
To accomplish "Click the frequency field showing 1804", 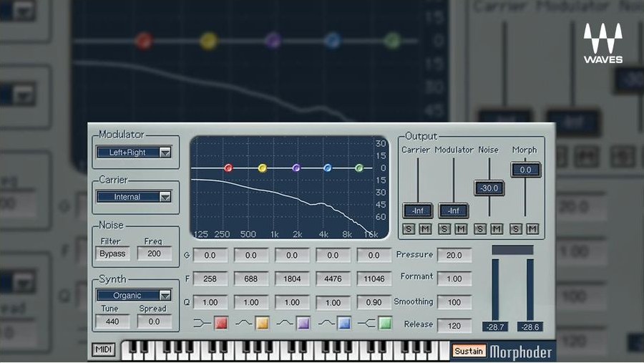I will tap(292, 279).
